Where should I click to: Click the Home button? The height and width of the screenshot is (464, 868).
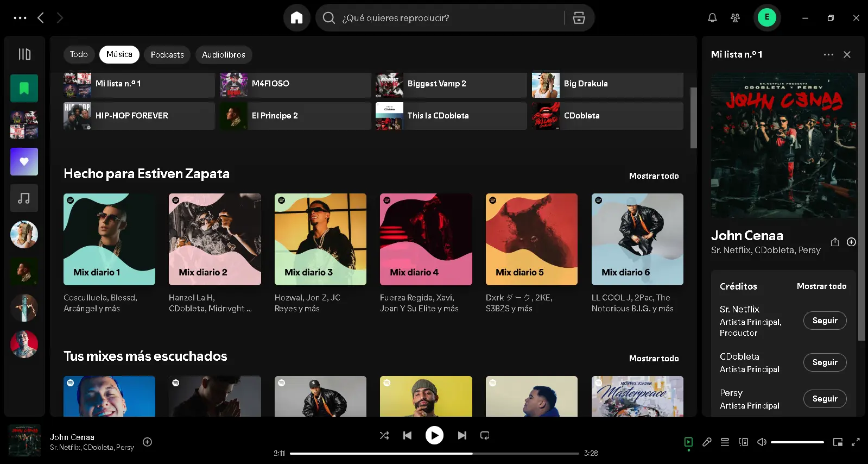(x=296, y=18)
